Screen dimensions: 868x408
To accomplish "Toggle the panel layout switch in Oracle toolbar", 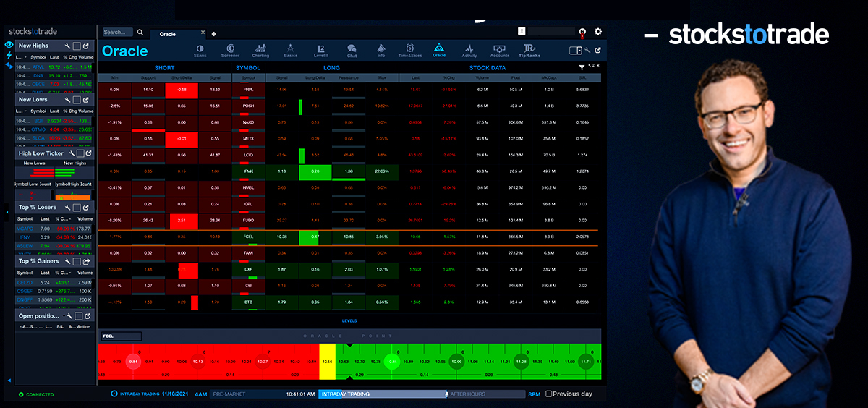I will (576, 50).
